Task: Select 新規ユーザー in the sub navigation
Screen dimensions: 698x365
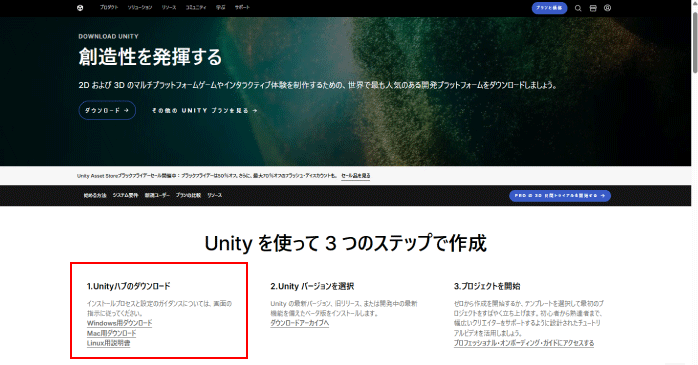Action: tap(157, 195)
